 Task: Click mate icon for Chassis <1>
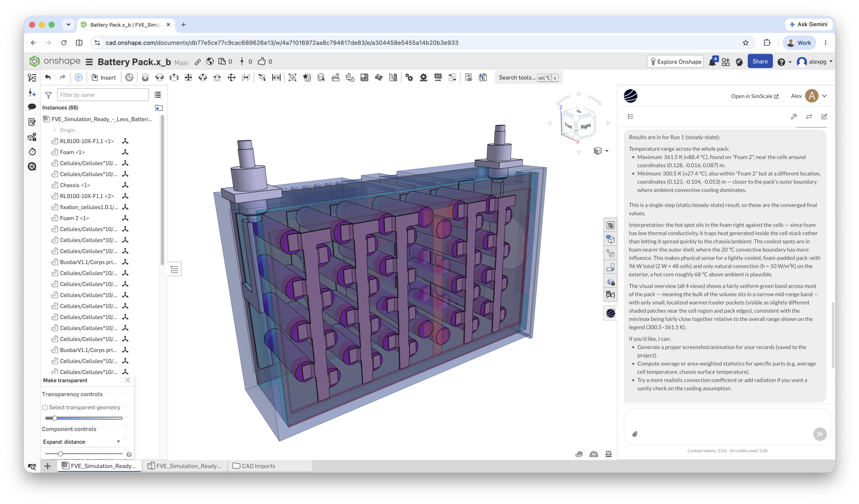click(125, 185)
